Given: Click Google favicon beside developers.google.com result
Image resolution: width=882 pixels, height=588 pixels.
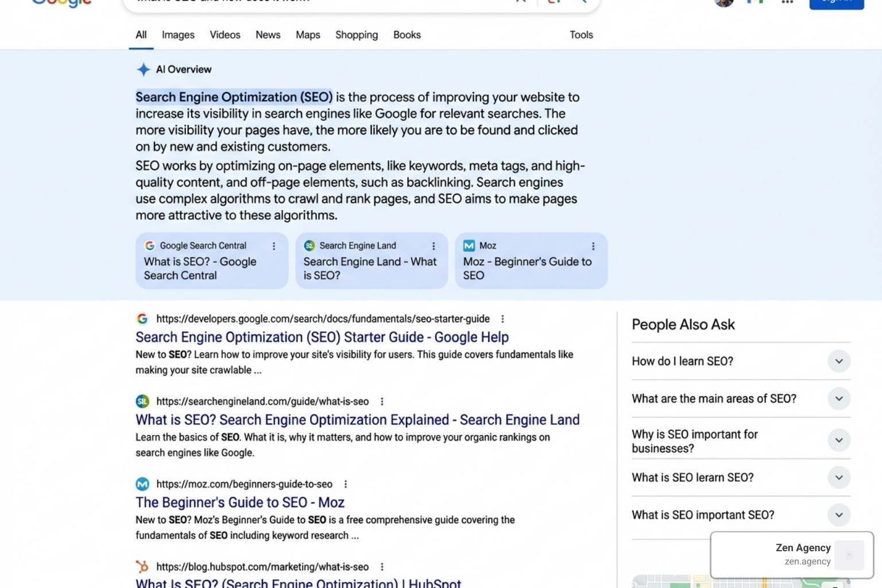Looking at the screenshot, I should point(142,319).
